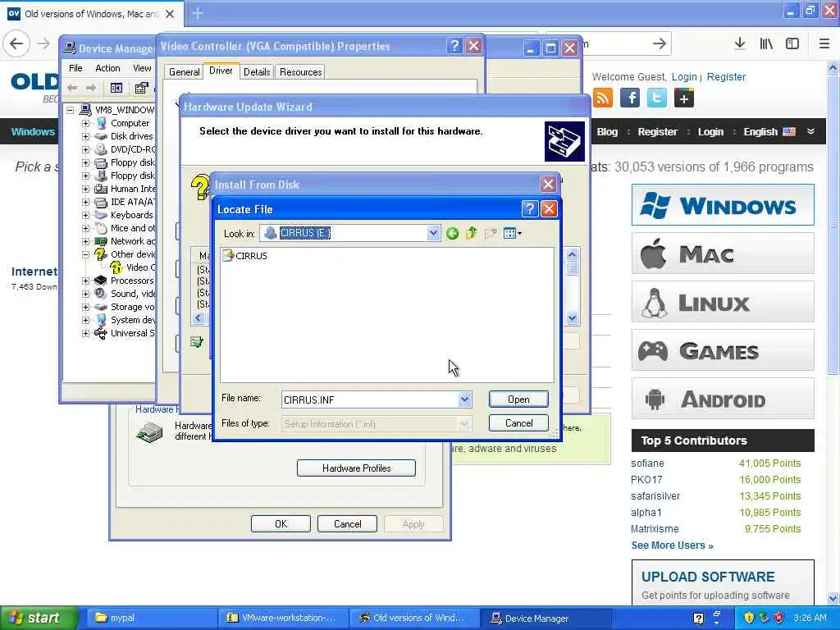Click See More Users link

[x=673, y=546]
